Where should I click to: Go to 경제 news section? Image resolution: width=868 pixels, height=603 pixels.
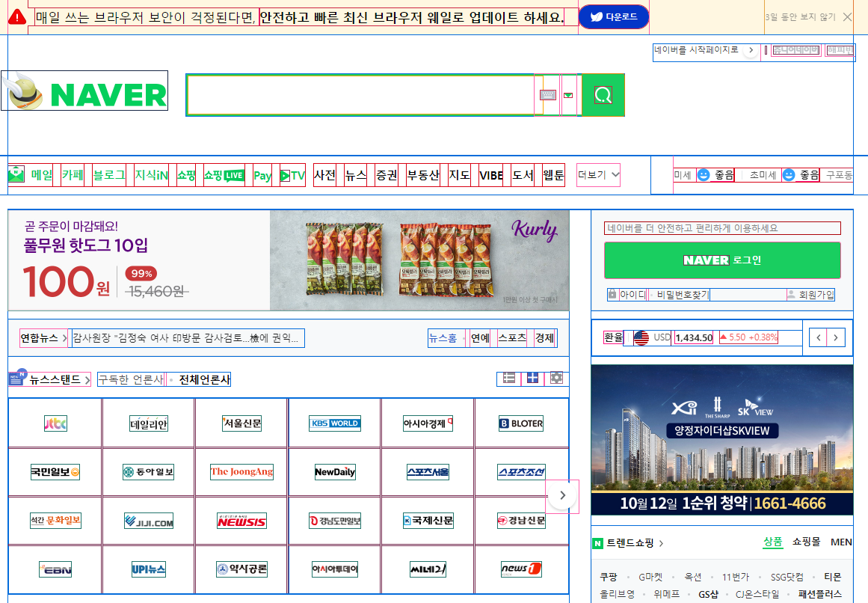click(x=545, y=337)
